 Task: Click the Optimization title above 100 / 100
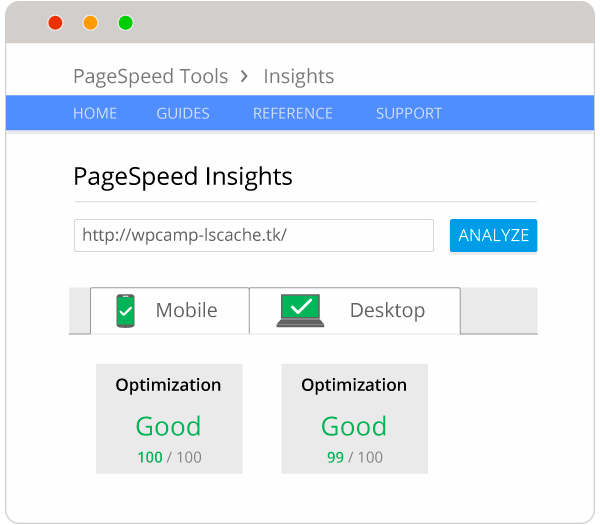click(168, 385)
